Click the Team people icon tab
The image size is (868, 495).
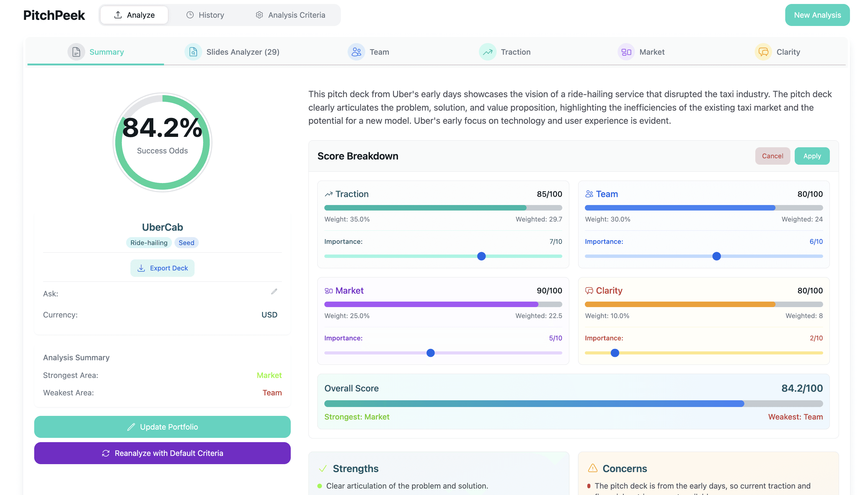point(356,52)
